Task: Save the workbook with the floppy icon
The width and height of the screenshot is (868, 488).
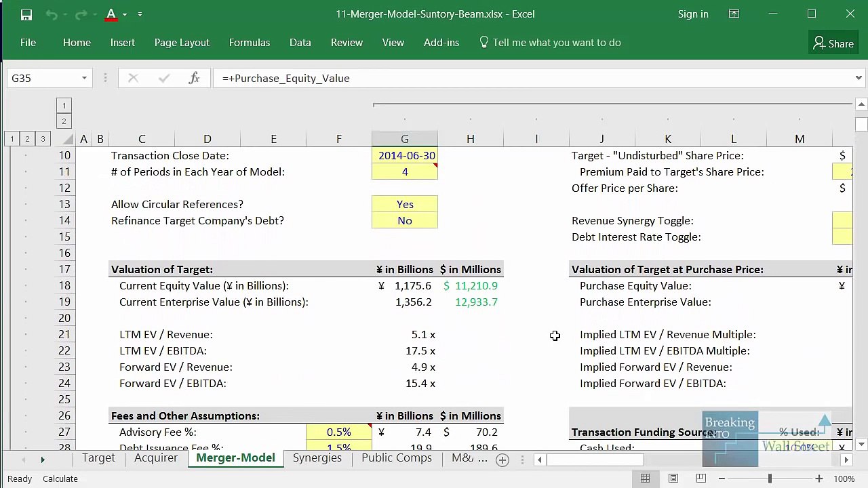Action: 26,14
